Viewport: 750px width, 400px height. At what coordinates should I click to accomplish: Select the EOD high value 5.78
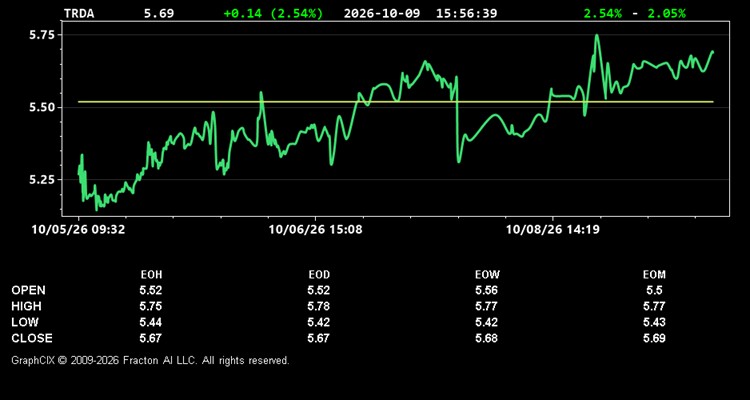click(x=319, y=306)
